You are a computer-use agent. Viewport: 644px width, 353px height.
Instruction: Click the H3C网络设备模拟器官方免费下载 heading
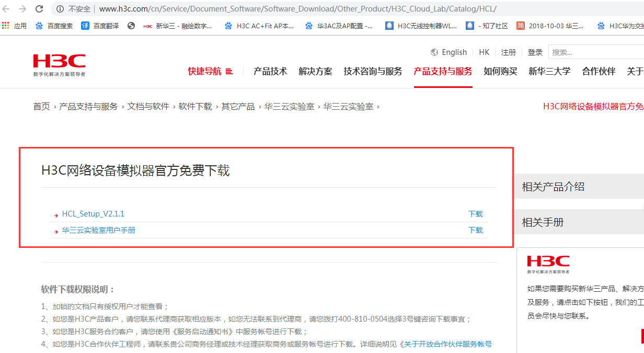pos(135,171)
